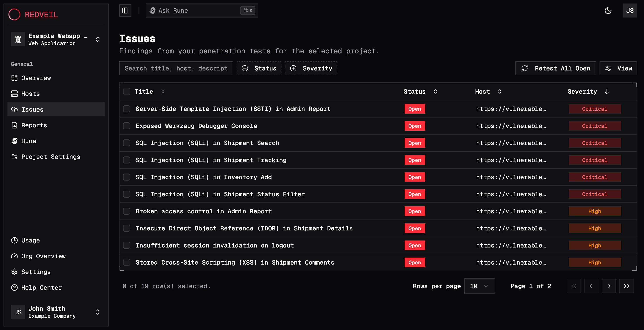
Task: Switch to dark/light mode via moon icon
Action: pos(608,11)
